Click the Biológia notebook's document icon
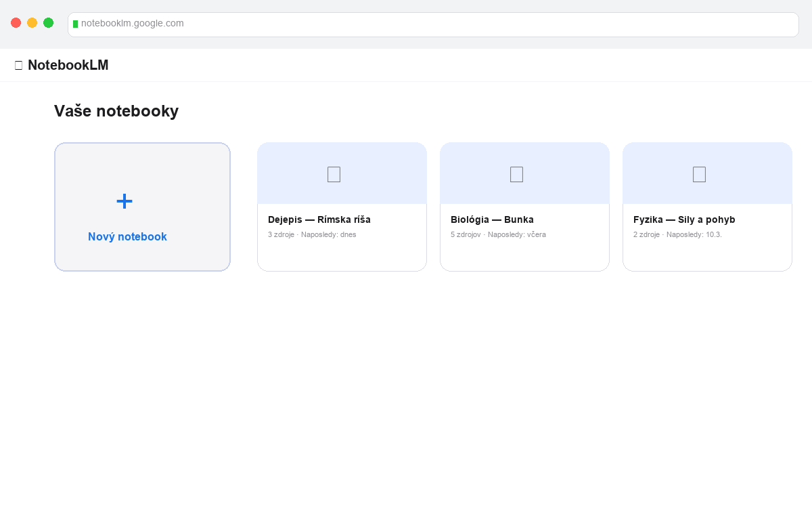Image resolution: width=812 pixels, height=508 pixels. coord(516,174)
